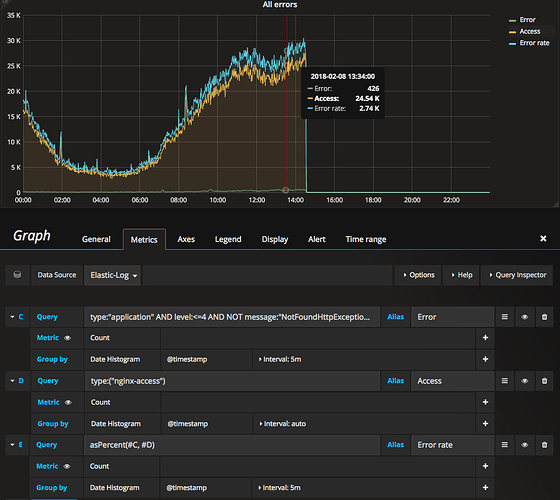Image resolution: width=560 pixels, height=500 pixels.
Task: Open the Elastic-Log data source dropdown
Action: pos(113,275)
